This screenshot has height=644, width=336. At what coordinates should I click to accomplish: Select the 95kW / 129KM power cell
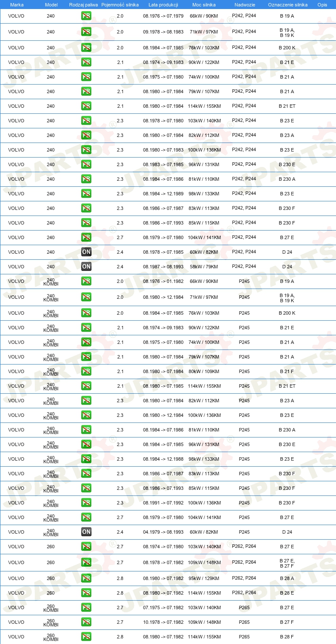pyautogui.click(x=204, y=578)
